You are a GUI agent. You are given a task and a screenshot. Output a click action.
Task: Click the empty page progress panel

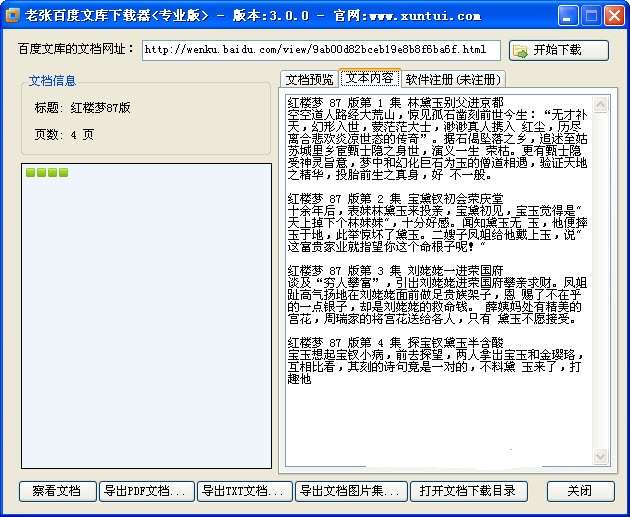147,316
